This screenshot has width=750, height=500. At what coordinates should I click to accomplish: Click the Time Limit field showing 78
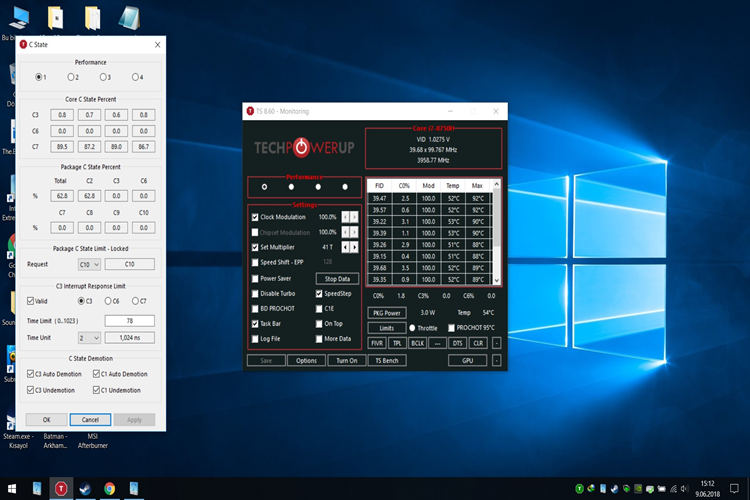130,321
